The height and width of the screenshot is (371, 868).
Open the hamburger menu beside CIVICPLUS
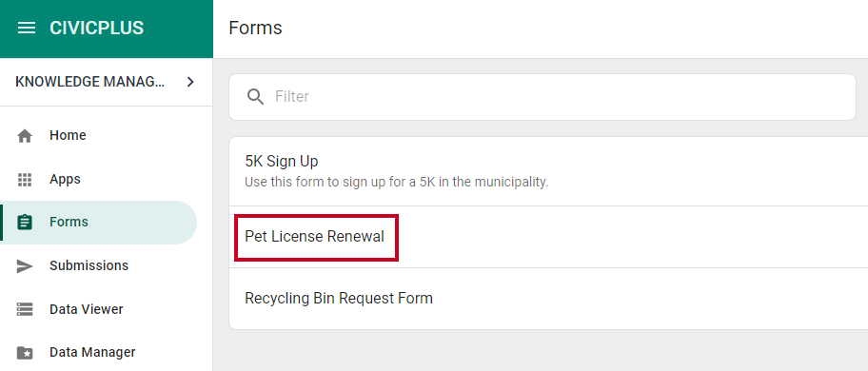27,29
